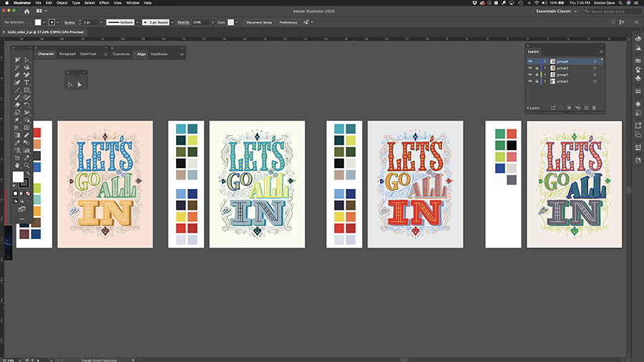The image size is (644, 362).
Task: Toggle visibility eye of group2 layer
Action: point(530,74)
